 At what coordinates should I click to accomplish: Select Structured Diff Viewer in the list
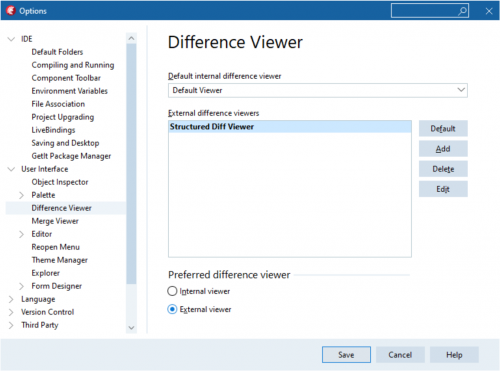[x=290, y=127]
